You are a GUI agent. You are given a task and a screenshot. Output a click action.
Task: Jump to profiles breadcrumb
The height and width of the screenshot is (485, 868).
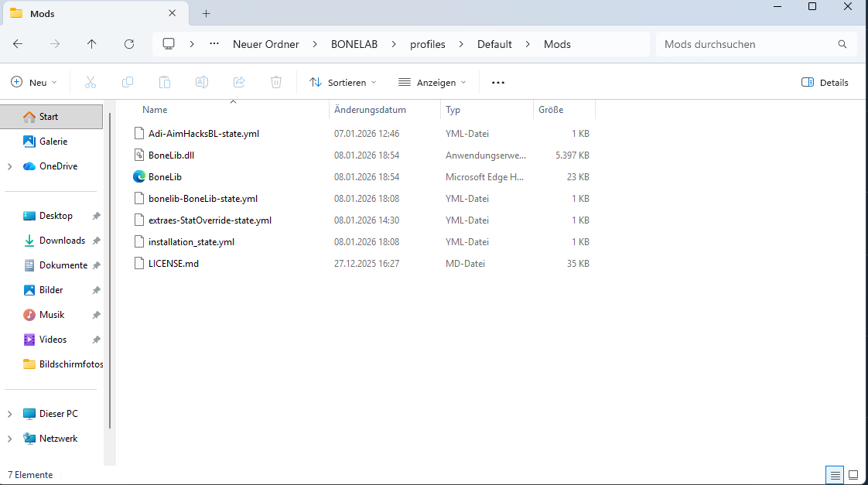tap(427, 44)
